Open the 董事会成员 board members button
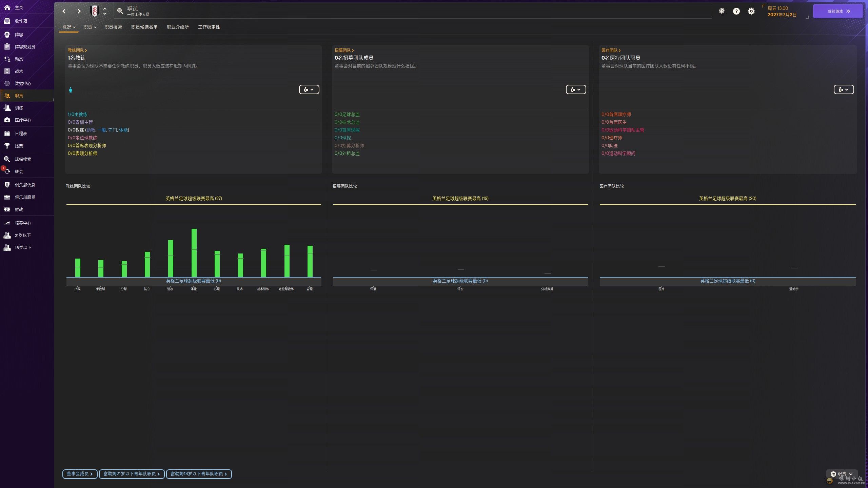Screen dimensions: 868x488 coord(80,474)
